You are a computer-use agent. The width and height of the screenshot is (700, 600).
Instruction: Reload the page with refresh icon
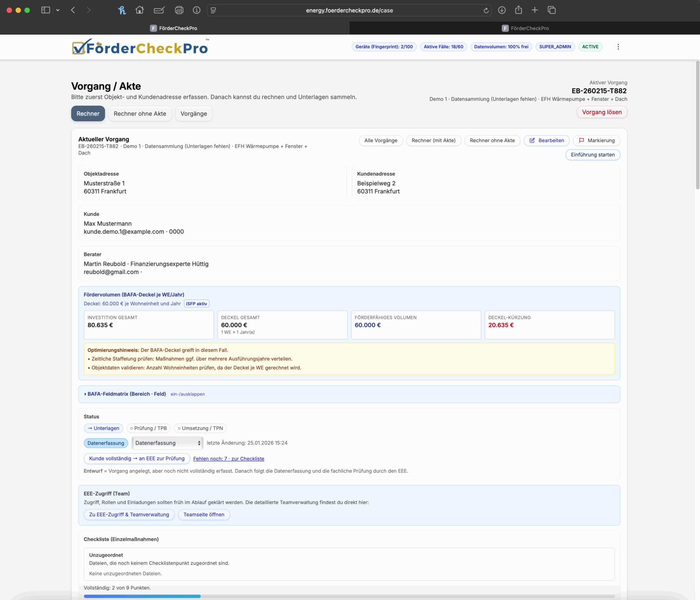click(x=486, y=10)
